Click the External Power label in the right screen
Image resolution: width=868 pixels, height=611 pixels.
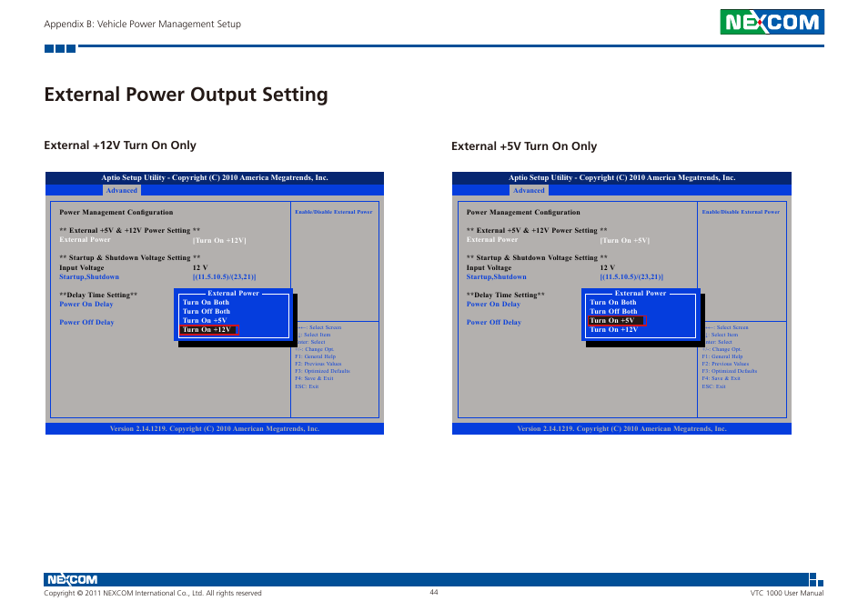coord(492,240)
